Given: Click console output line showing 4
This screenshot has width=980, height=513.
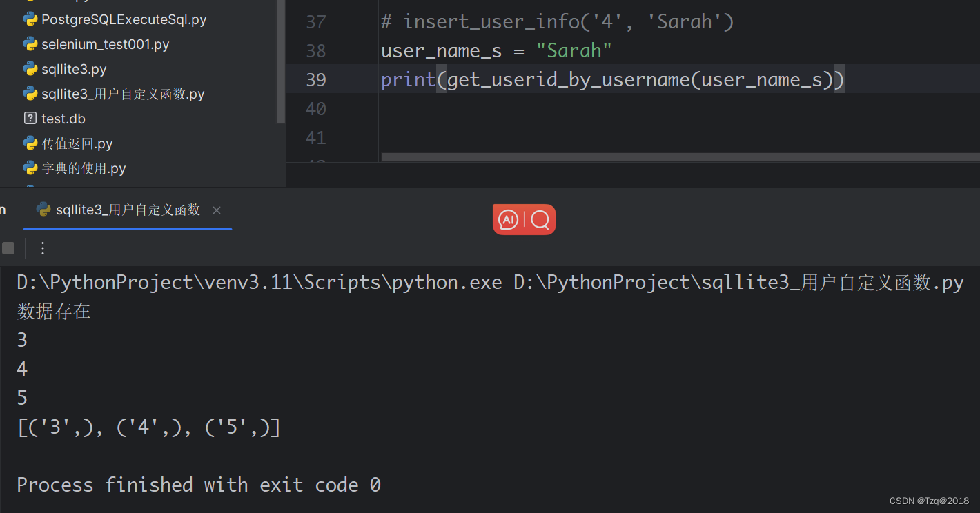Looking at the screenshot, I should [22, 369].
